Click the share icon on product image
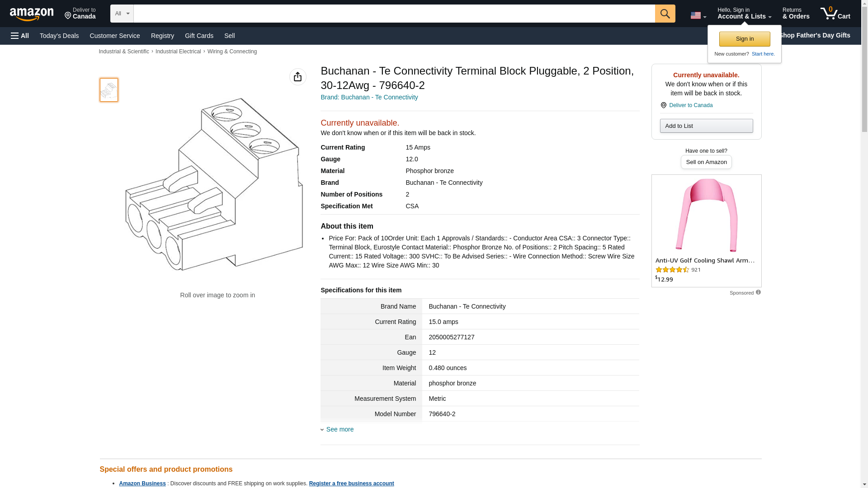 tap(297, 77)
